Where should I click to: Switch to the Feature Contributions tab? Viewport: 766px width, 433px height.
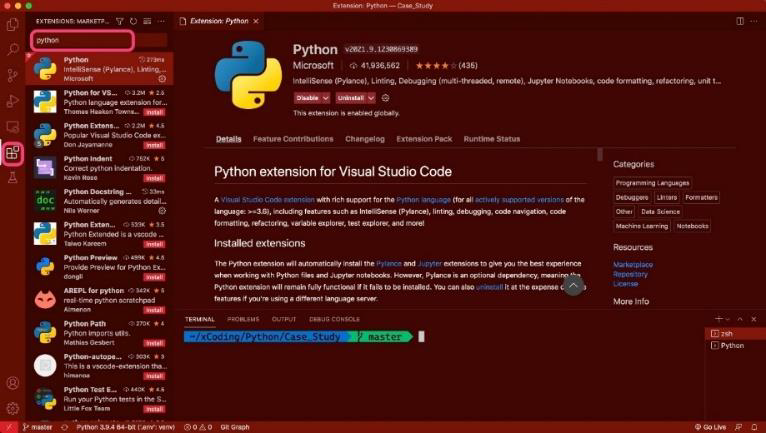(x=294, y=139)
